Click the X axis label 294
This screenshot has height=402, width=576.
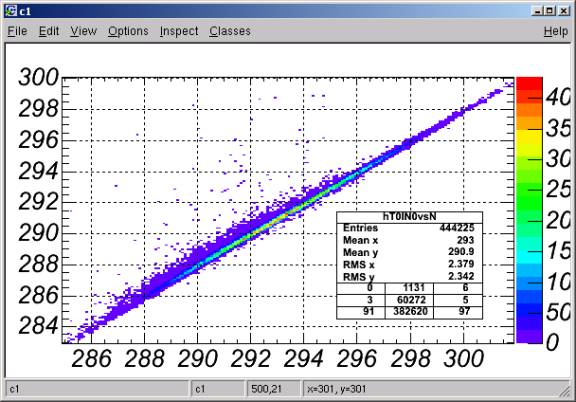(303, 359)
